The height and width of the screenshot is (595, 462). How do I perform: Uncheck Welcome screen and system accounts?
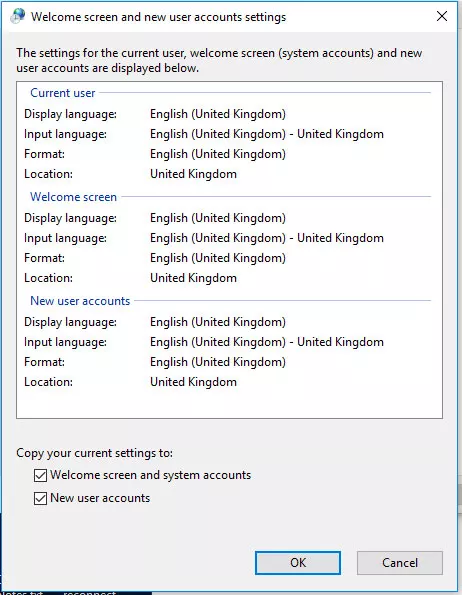click(x=40, y=475)
